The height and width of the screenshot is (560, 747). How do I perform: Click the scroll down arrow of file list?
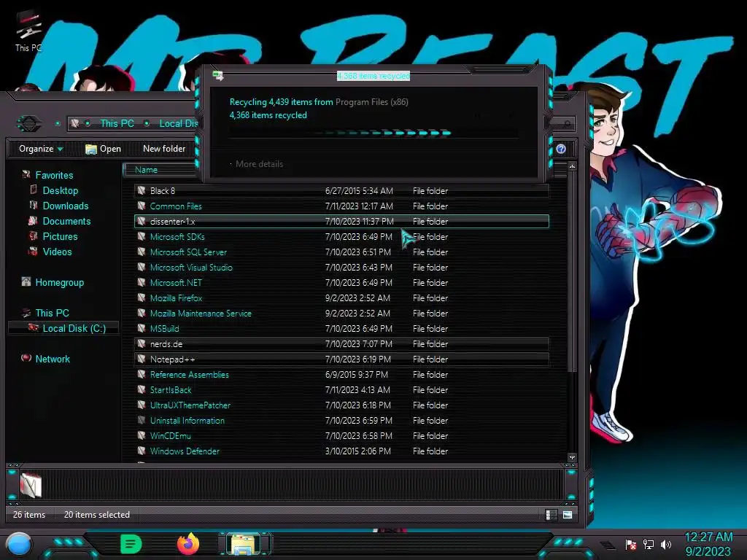[x=572, y=458]
